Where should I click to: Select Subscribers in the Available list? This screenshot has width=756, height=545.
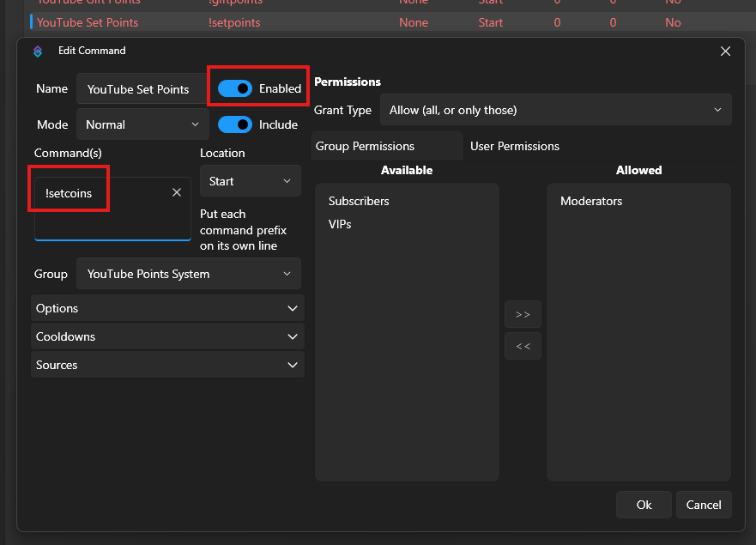[x=359, y=201]
